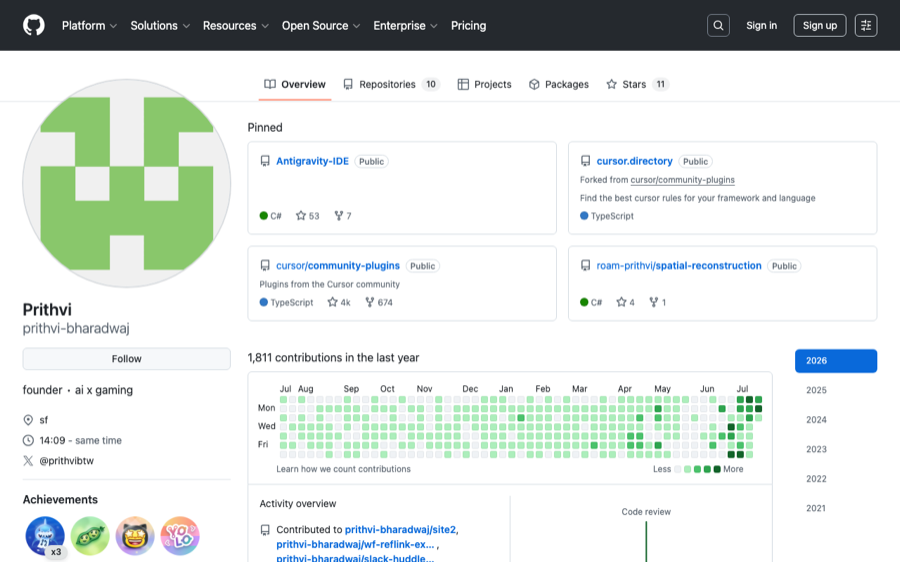Select the 2026 contribution year
The height and width of the screenshot is (562, 900).
pyautogui.click(x=836, y=361)
